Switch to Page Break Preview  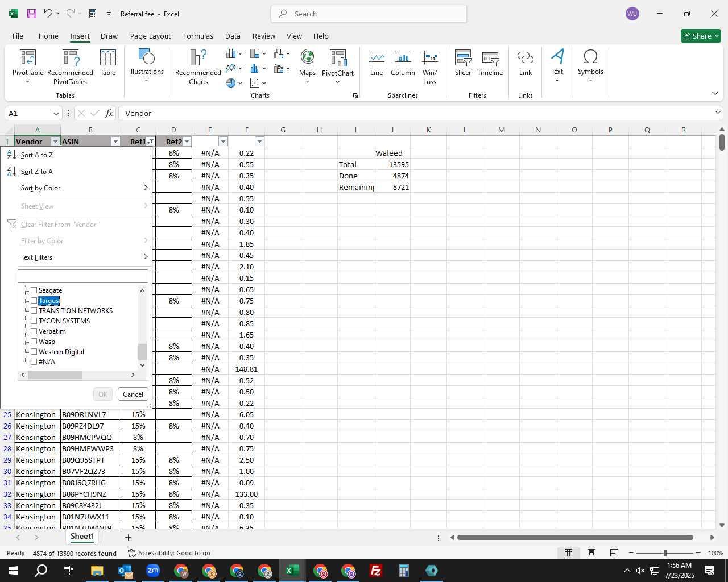click(614, 553)
